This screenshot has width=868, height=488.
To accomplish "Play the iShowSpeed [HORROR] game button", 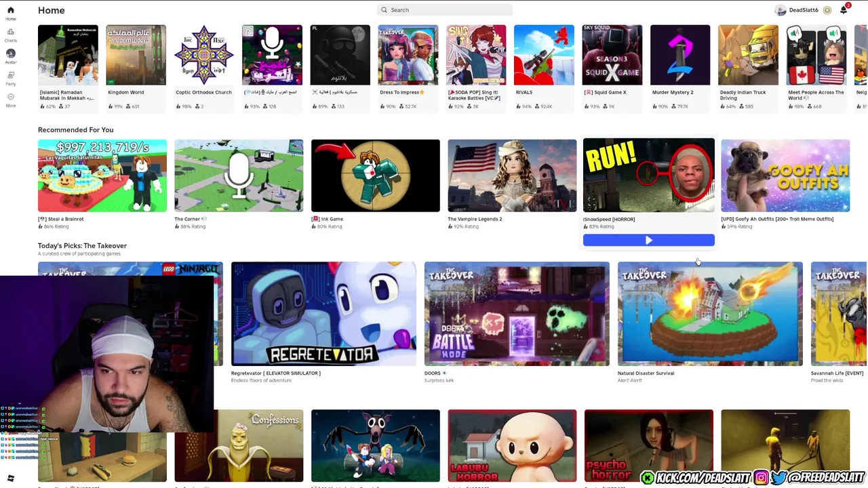I will point(648,241).
